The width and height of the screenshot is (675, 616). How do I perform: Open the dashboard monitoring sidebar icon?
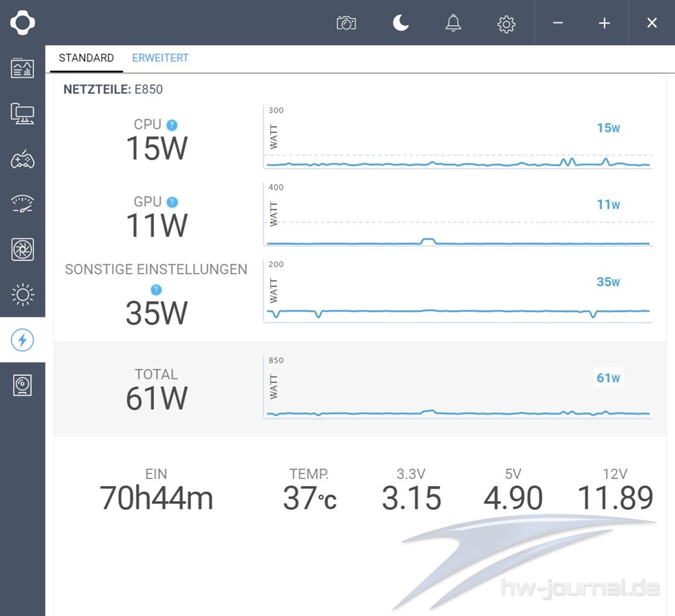coord(22,68)
